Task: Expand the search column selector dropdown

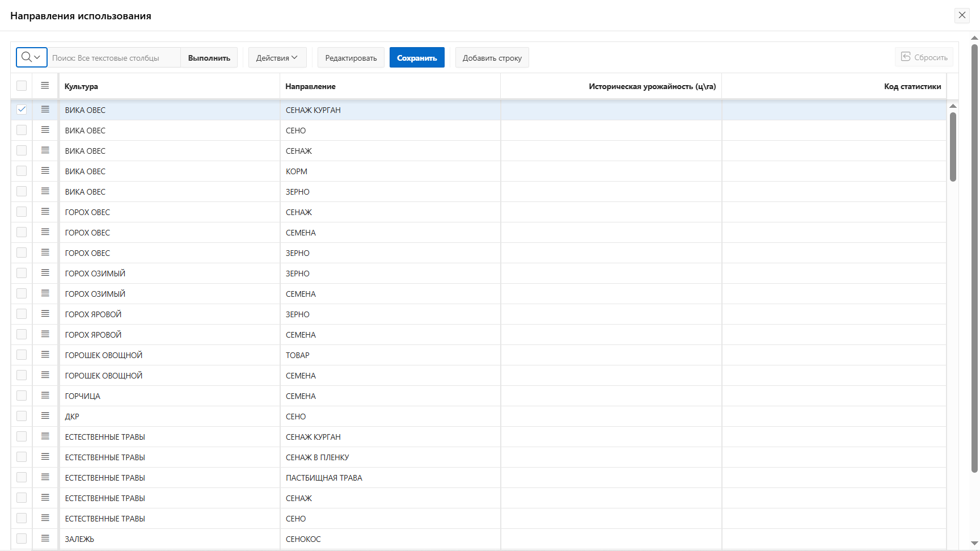Action: pyautogui.click(x=31, y=57)
